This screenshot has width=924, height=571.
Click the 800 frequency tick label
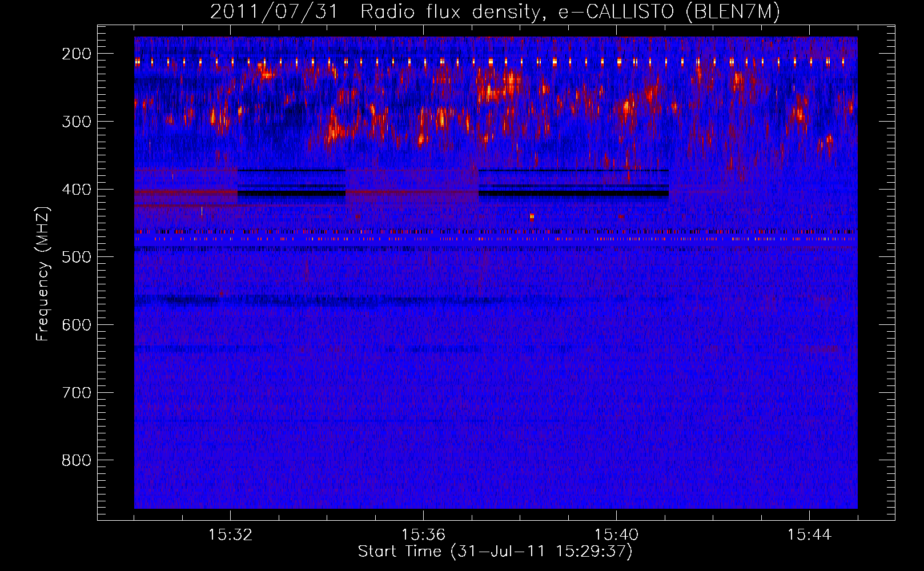(x=77, y=460)
